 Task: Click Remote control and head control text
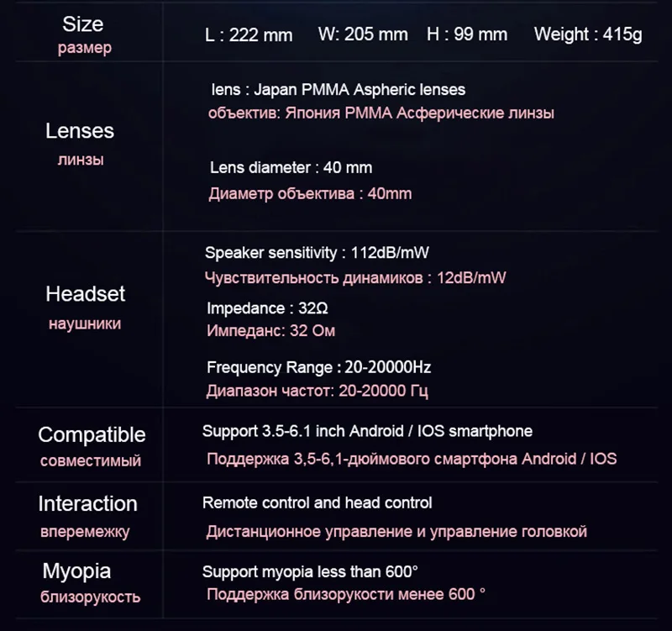coord(317,502)
